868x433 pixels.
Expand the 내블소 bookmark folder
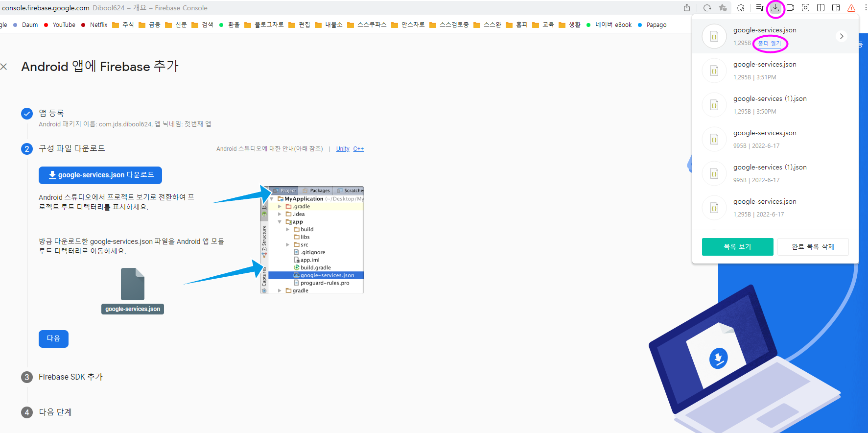(328, 25)
